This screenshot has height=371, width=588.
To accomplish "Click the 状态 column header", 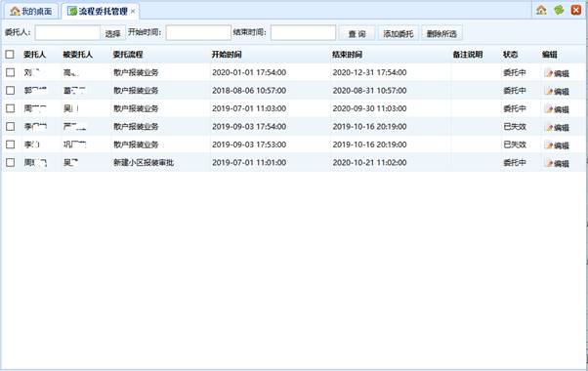I will (x=511, y=55).
